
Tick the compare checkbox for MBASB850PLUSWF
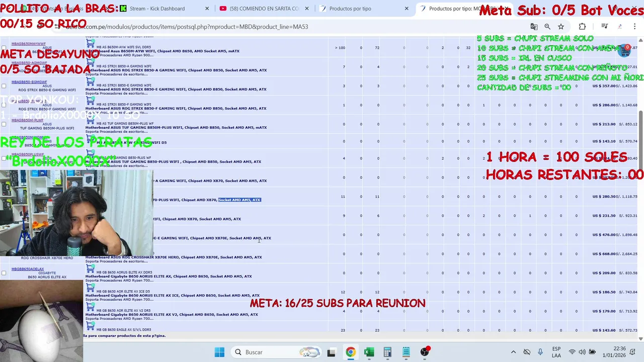click(4, 158)
